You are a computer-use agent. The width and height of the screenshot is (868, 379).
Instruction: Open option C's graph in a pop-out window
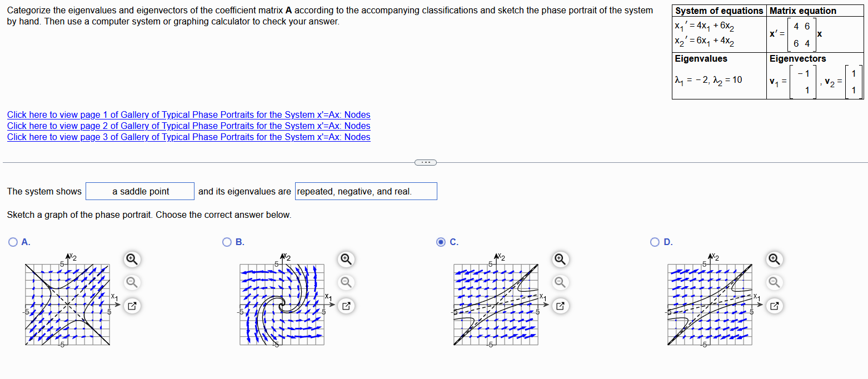point(560,306)
